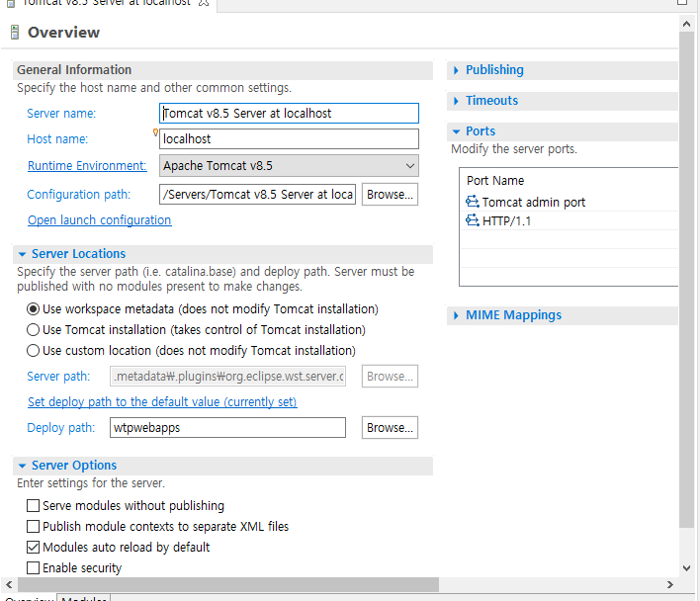Click the Tomcat admin port icon

click(x=473, y=202)
